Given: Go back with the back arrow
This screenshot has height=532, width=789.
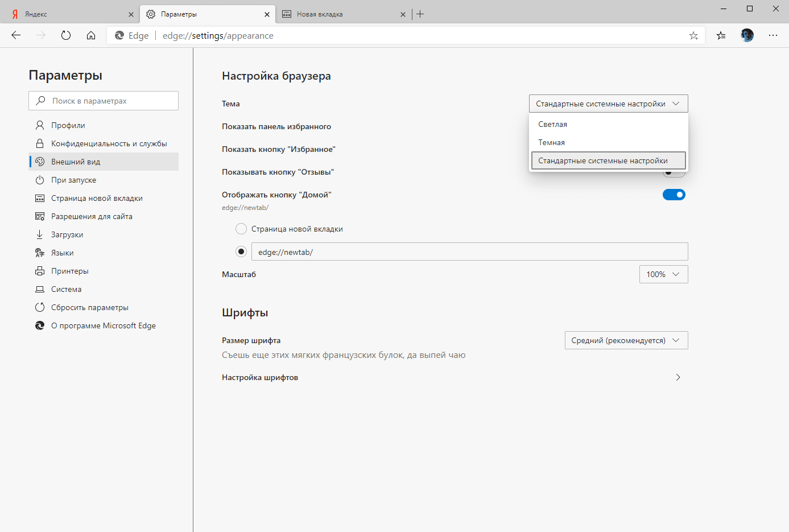Looking at the screenshot, I should click(x=16, y=35).
